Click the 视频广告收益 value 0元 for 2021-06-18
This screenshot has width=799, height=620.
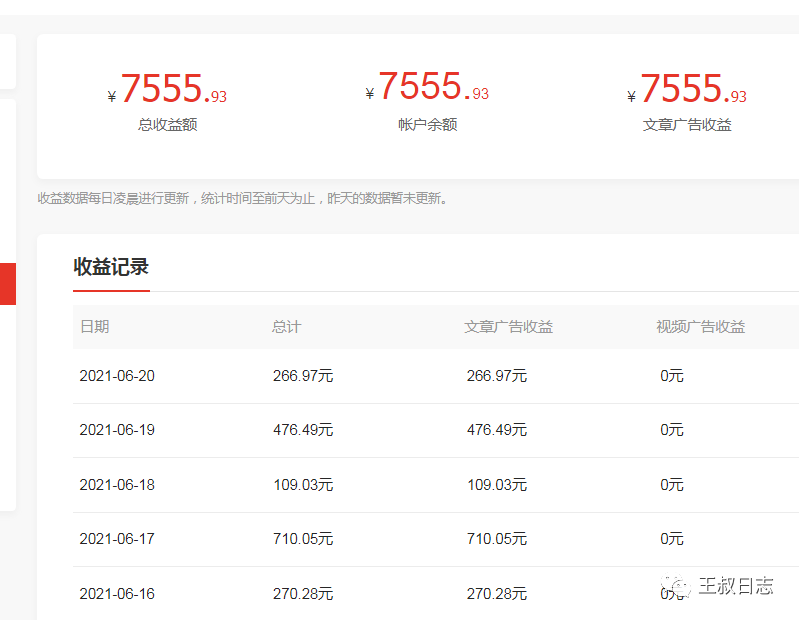click(x=672, y=484)
